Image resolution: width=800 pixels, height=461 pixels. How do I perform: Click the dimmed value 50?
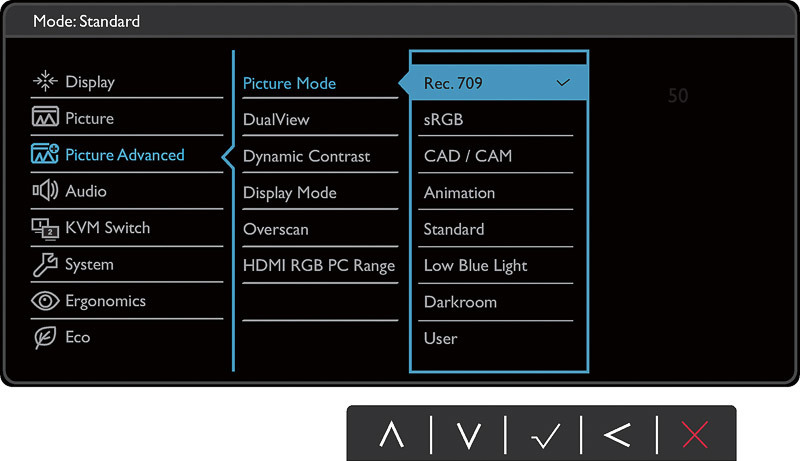[x=678, y=96]
